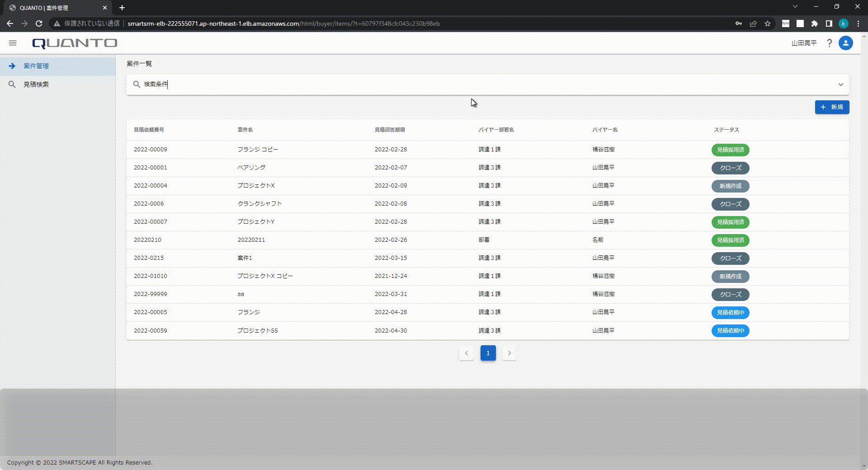This screenshot has height=470, width=868.
Task: Click the not-secure warning icon in address bar
Action: [57, 23]
